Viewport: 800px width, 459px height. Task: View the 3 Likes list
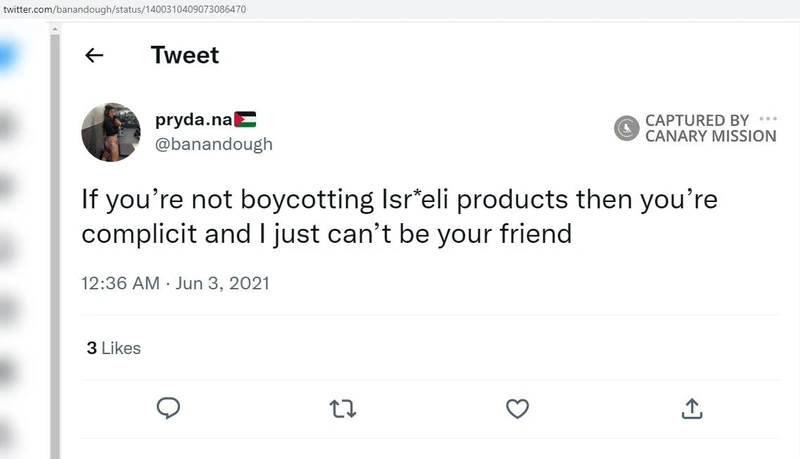113,348
